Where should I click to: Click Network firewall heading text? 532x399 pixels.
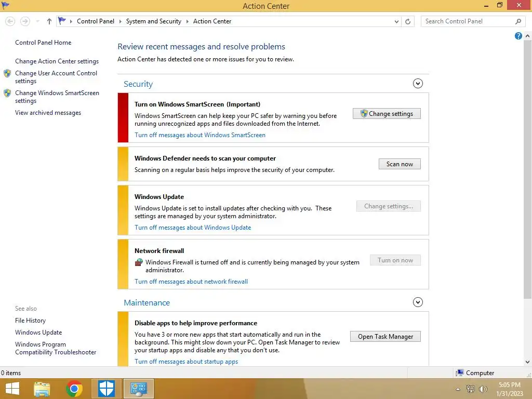(159, 251)
